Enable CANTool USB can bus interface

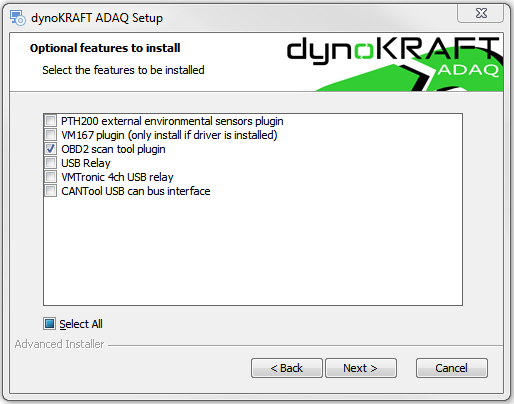pos(51,191)
